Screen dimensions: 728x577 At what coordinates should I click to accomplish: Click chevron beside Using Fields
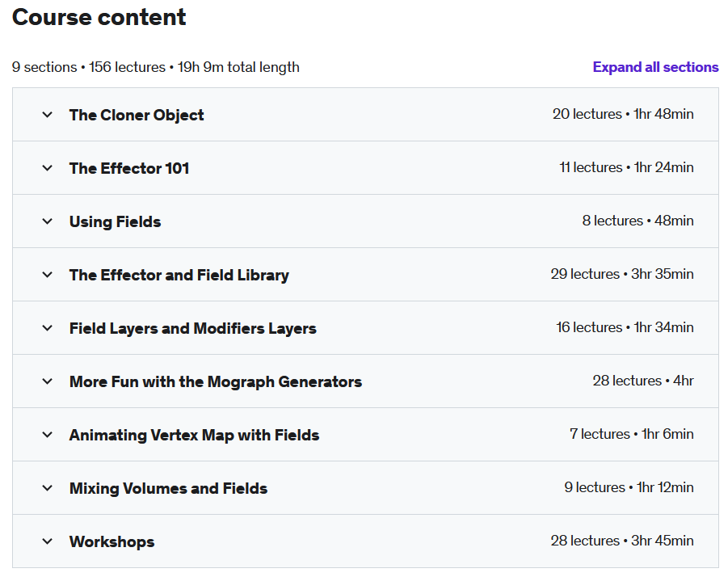[x=48, y=221]
